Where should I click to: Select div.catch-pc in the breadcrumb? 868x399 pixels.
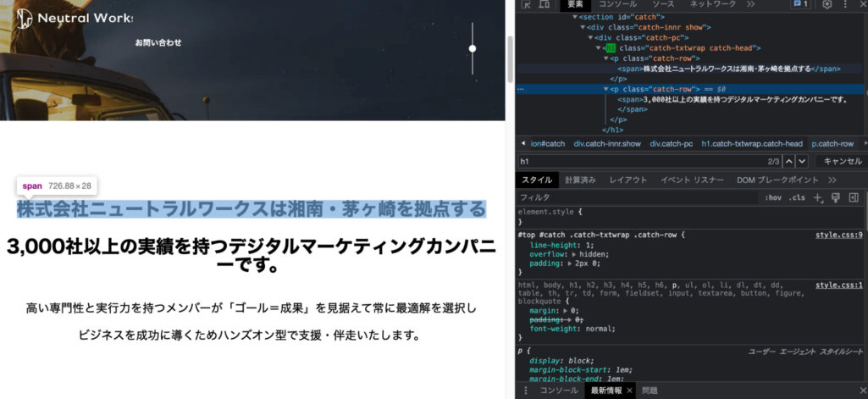pos(671,144)
